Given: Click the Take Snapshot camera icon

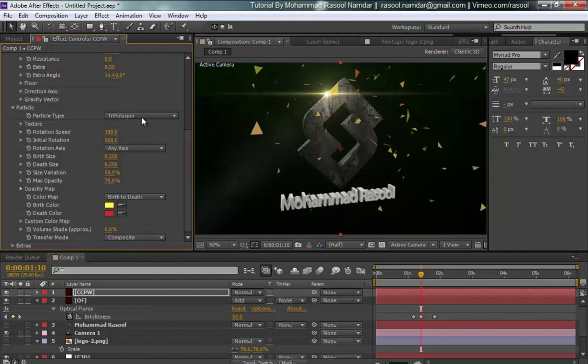Looking at the screenshot, I should 298,245.
